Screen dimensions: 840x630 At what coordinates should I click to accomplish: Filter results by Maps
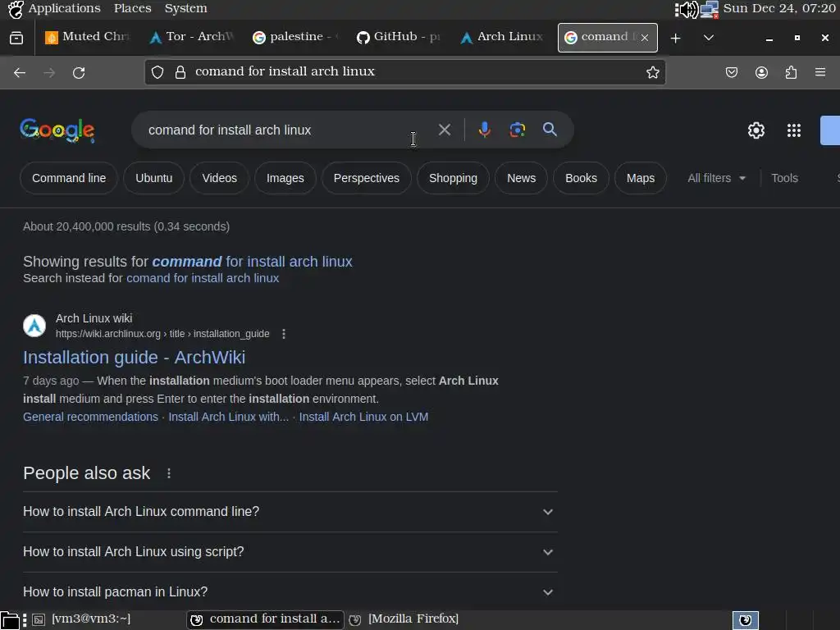[x=640, y=178]
